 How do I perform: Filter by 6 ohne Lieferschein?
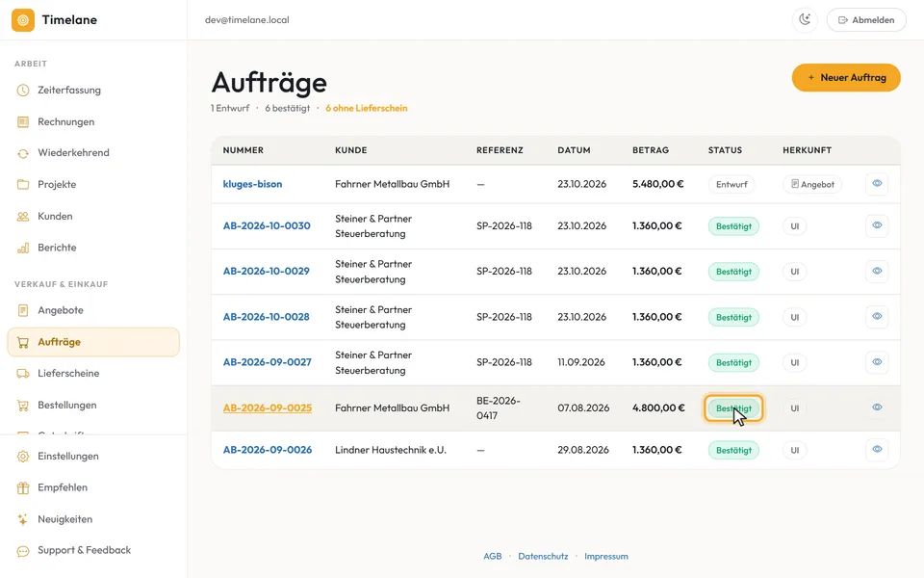(x=367, y=108)
